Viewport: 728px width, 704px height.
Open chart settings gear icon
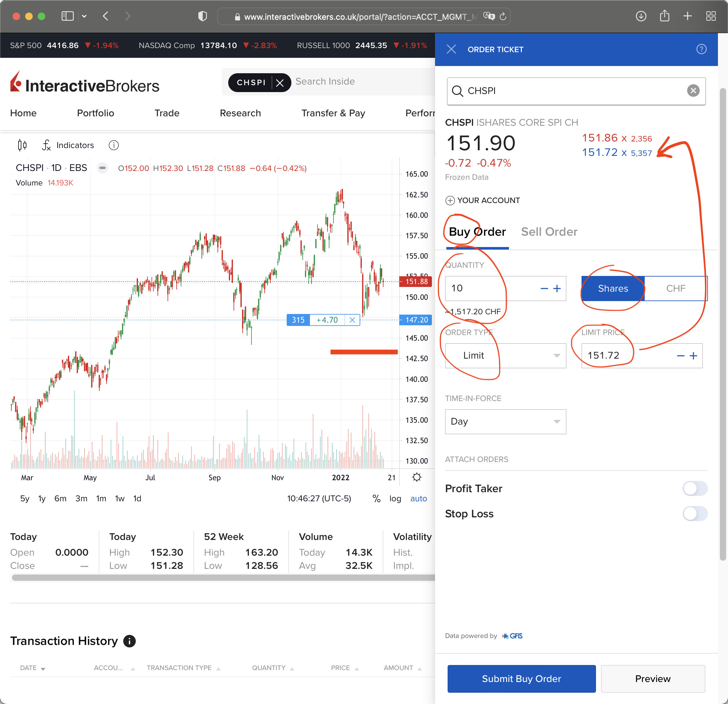point(417,477)
